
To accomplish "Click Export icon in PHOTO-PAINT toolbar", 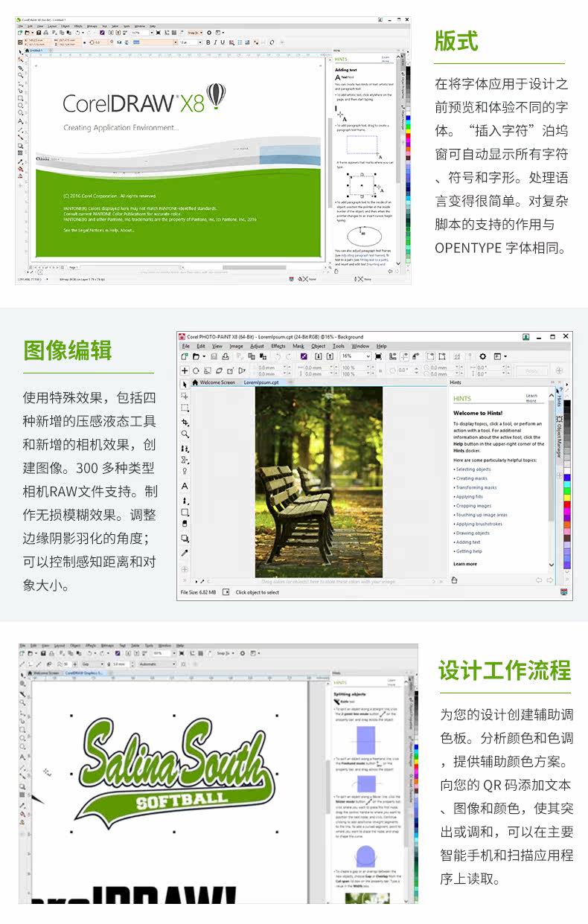I will click(x=330, y=356).
